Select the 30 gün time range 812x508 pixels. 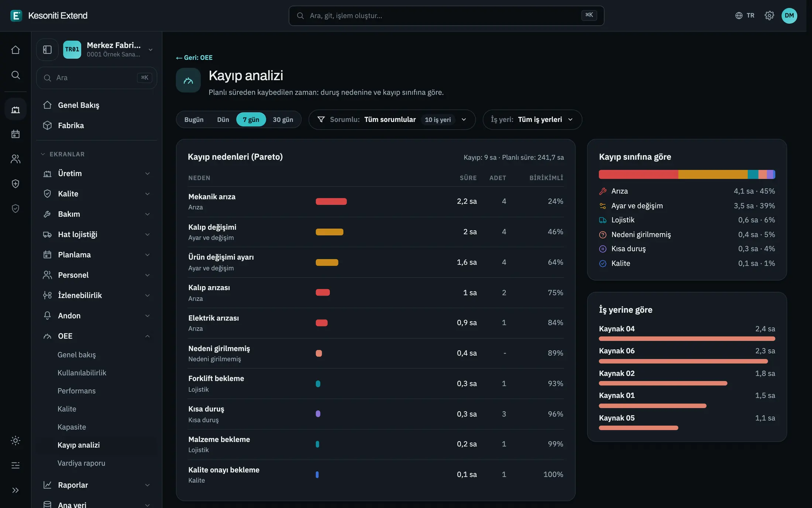coord(283,120)
